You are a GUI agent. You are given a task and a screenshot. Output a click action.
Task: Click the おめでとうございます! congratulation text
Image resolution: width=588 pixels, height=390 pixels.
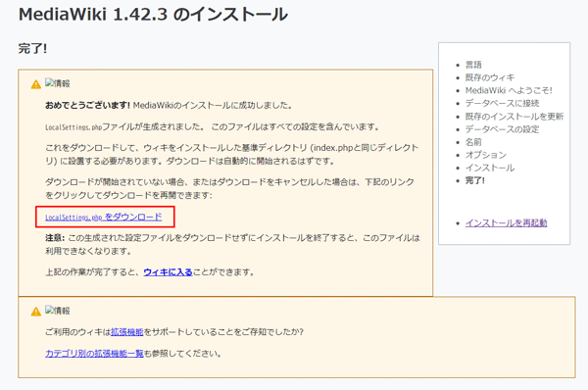point(87,106)
